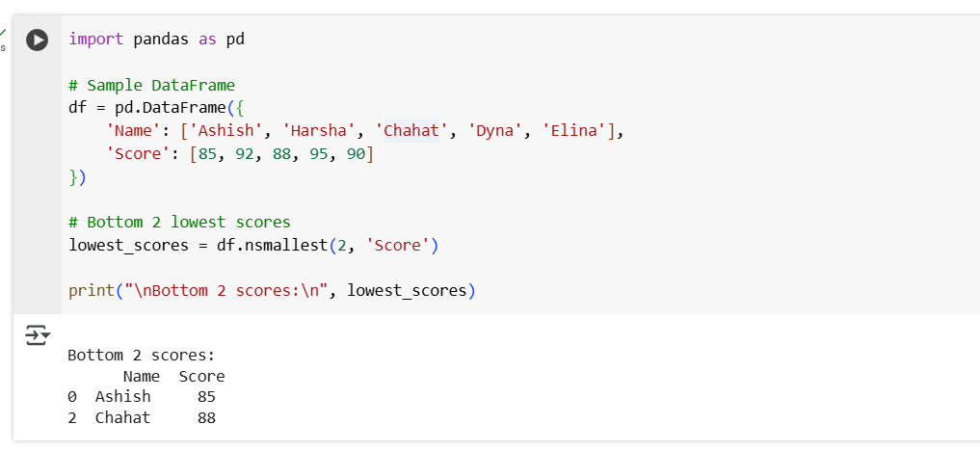Click the Chahat 88 output row
This screenshot has width=980, height=451.
pyautogui.click(x=141, y=418)
